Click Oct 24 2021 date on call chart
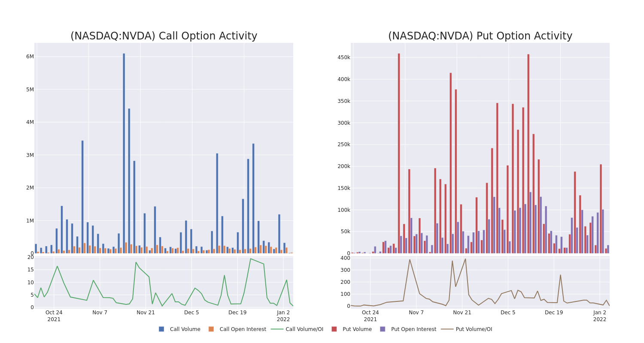 (x=54, y=316)
